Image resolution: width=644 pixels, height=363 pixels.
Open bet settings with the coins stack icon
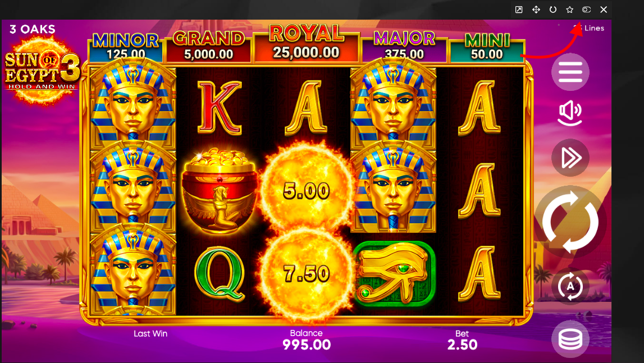570,339
